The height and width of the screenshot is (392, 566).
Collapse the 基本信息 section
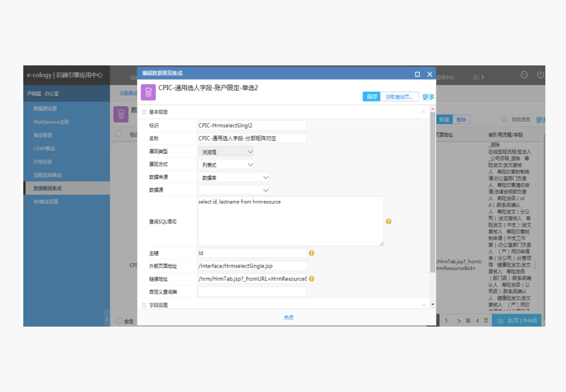click(x=423, y=112)
